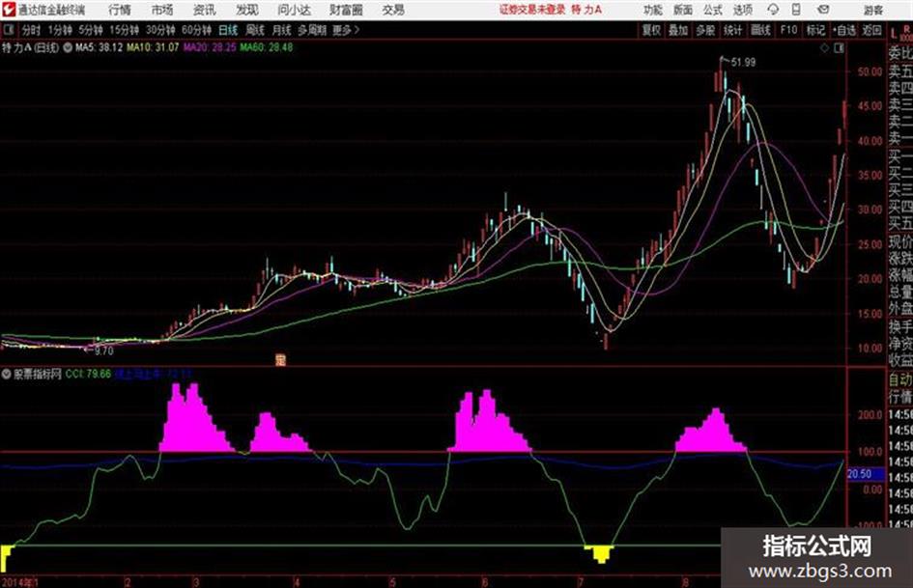Click the red L icon at right panel top
The width and height of the screenshot is (913, 588).
coord(894,33)
